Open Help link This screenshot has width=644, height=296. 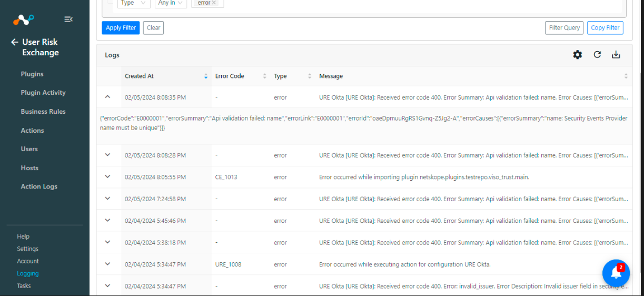pyautogui.click(x=23, y=236)
